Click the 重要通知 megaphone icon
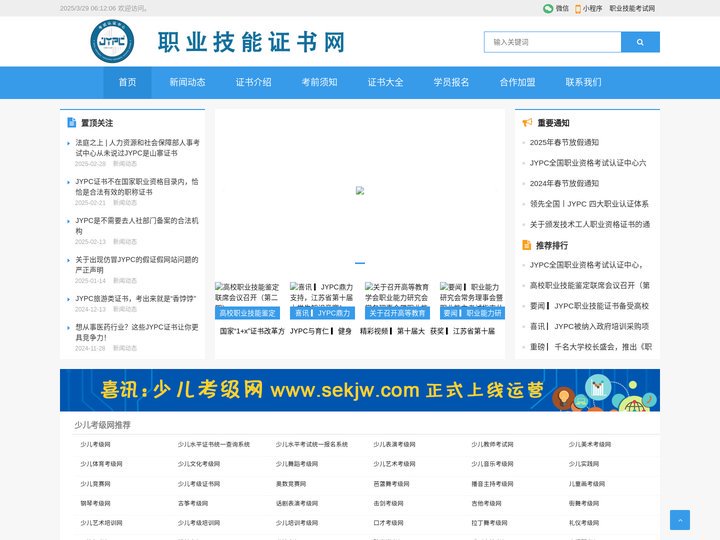Image resolution: width=720 pixels, height=540 pixels. [527, 123]
